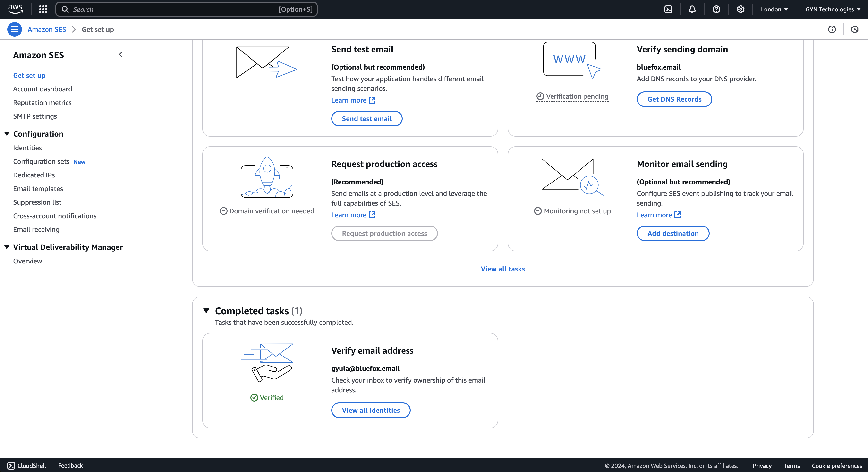Collapse the Amazon SES side panel
This screenshot has height=472, width=868.
(121, 54)
